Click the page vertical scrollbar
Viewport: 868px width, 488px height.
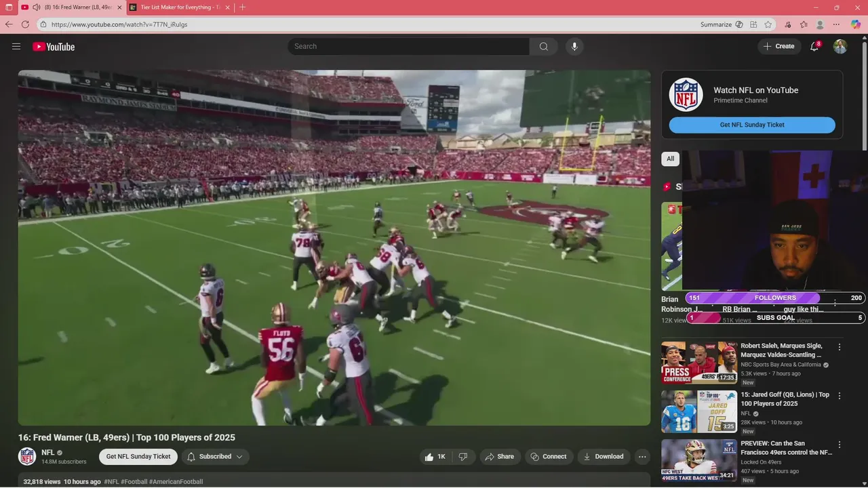click(x=865, y=95)
